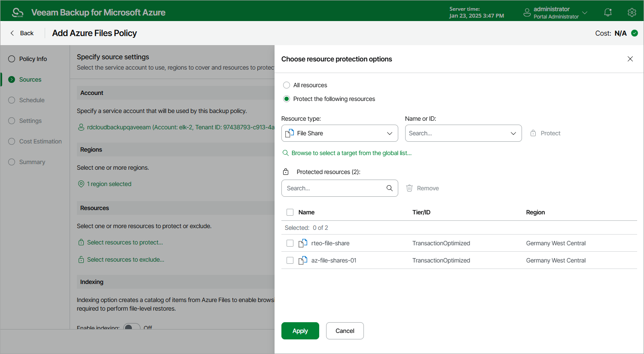The width and height of the screenshot is (644, 354).
Task: Click the trash Remove icon
Action: [x=409, y=188]
